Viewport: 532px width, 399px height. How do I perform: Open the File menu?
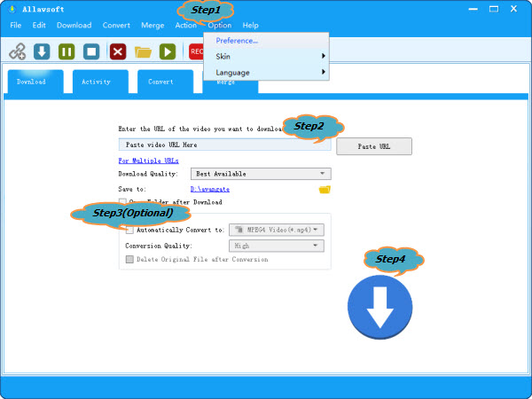[x=16, y=25]
